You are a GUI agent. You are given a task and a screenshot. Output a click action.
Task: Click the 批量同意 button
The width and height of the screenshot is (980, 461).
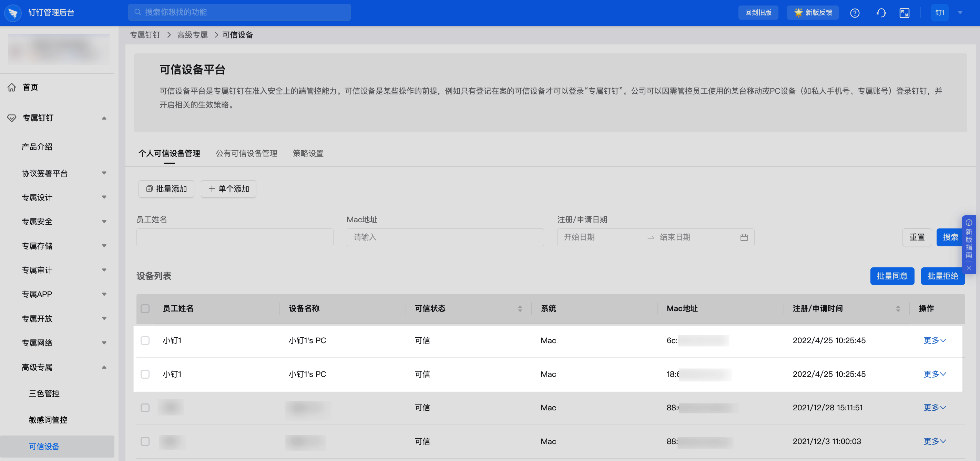(x=892, y=276)
